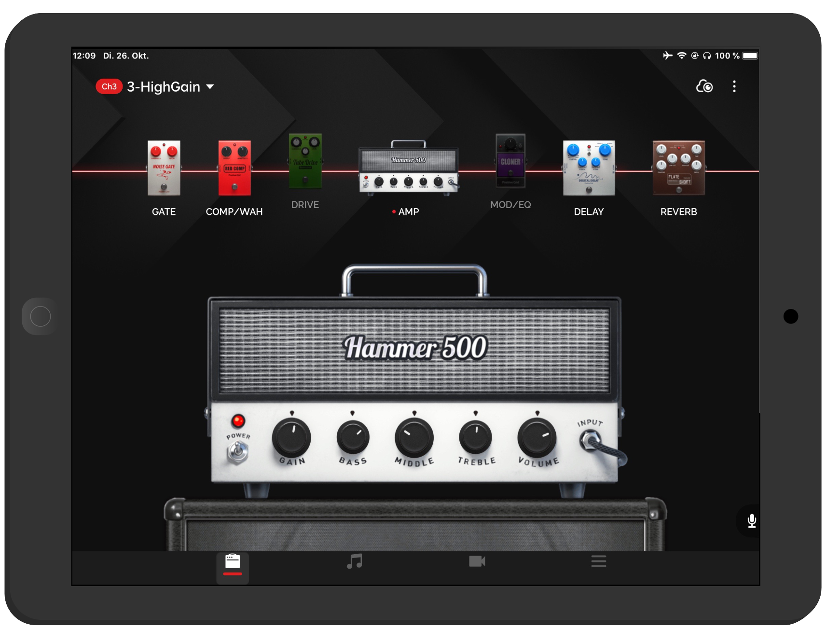Tap the microphone button
840x630 pixels.
(751, 520)
